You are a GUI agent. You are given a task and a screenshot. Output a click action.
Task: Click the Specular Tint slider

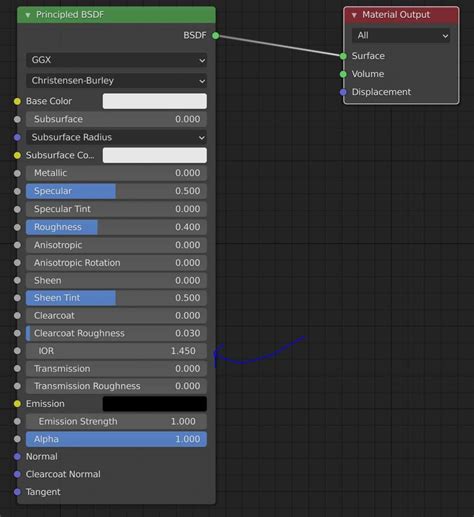(116, 209)
